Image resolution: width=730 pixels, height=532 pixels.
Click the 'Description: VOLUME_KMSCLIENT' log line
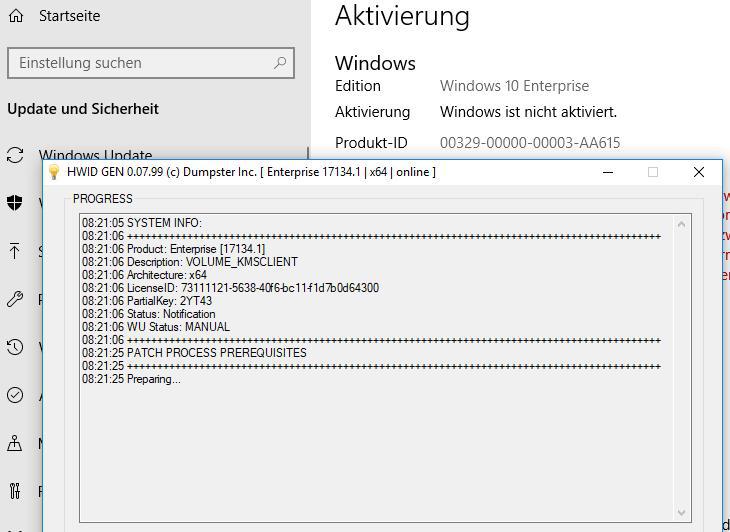[190, 262]
